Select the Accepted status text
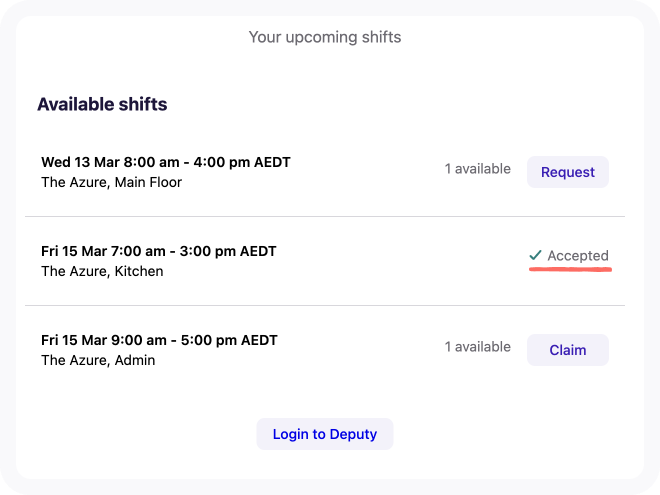The image size is (660, 495). pyautogui.click(x=578, y=256)
